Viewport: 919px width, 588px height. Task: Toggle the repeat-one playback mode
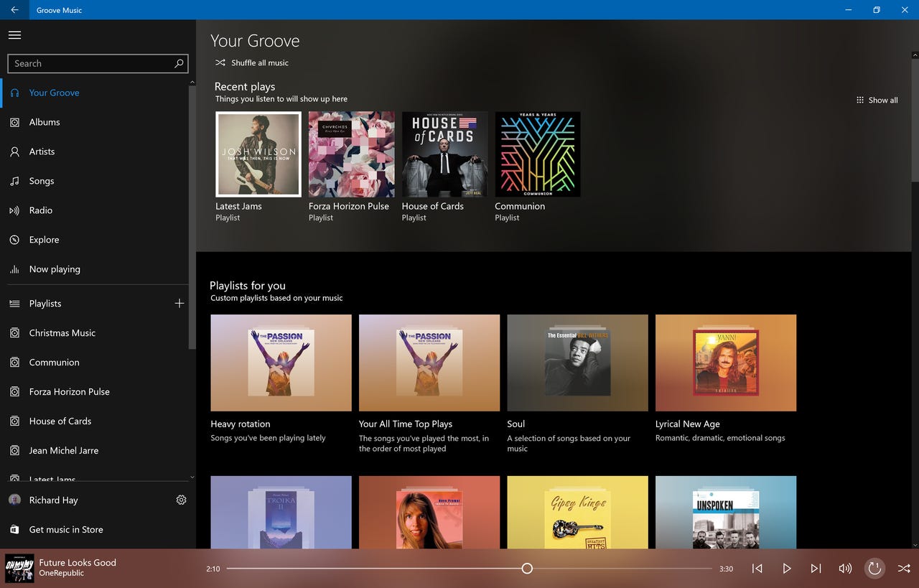point(874,568)
